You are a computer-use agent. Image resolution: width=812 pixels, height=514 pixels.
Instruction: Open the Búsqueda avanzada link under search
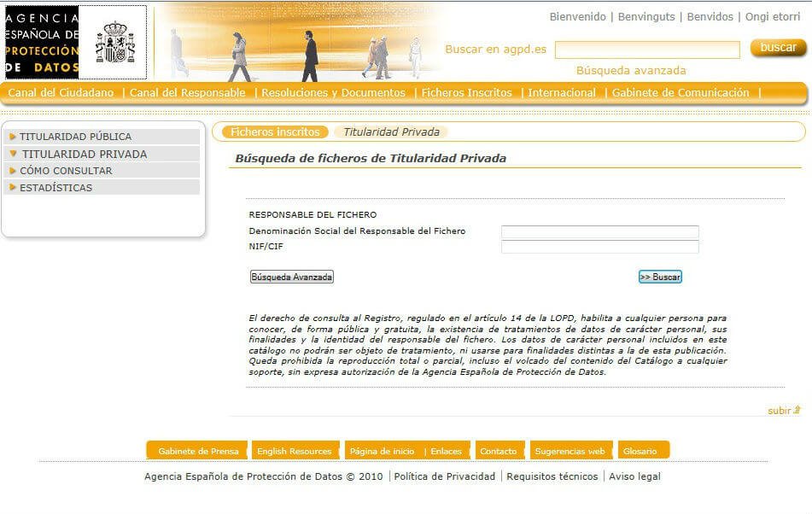(631, 70)
